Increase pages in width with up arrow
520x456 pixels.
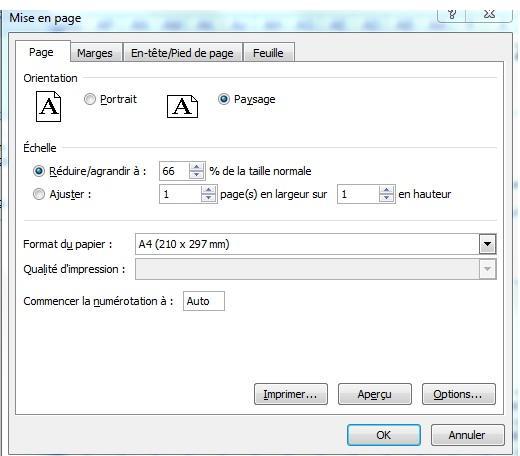click(x=209, y=190)
